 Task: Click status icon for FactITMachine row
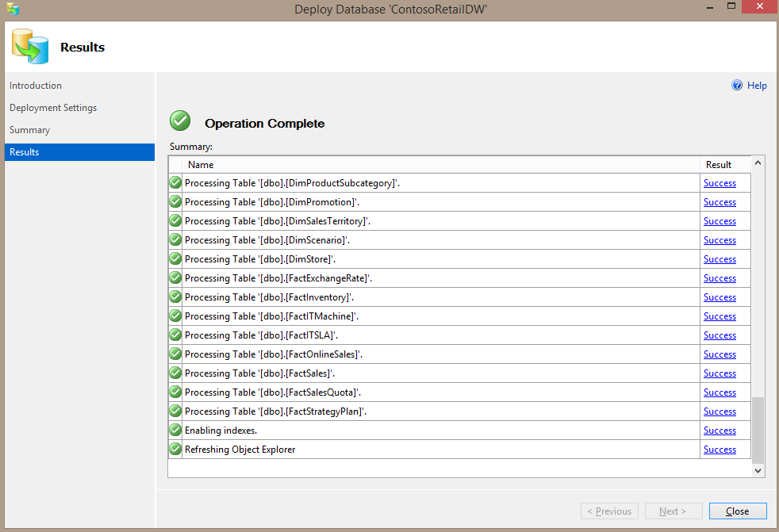tap(175, 316)
